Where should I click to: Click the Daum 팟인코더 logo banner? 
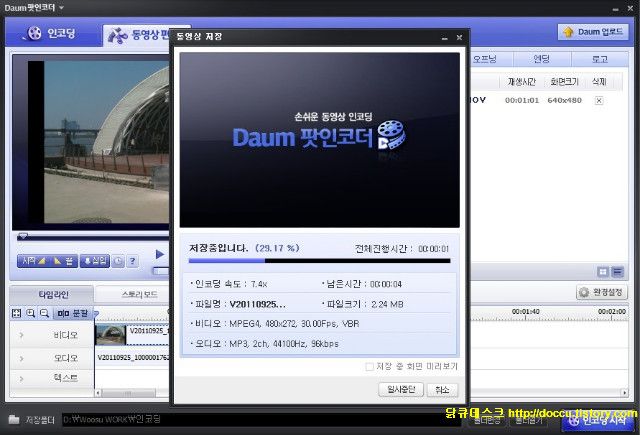[319, 140]
